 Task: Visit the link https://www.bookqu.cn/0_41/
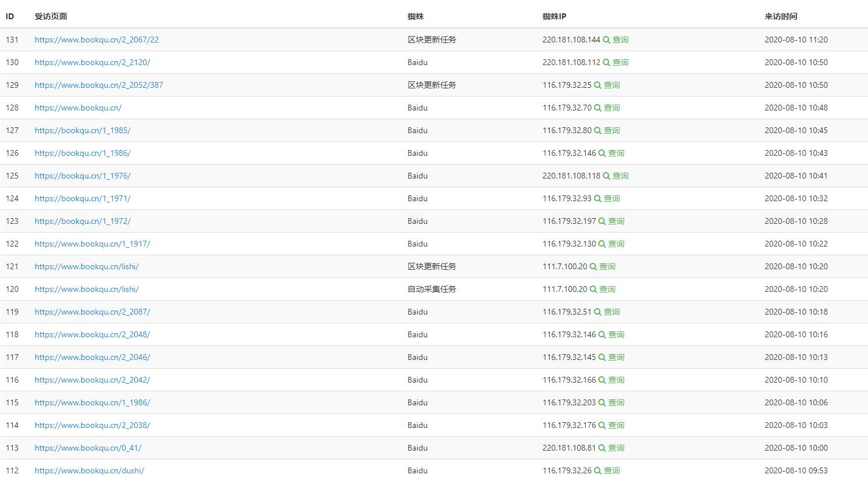pos(88,448)
